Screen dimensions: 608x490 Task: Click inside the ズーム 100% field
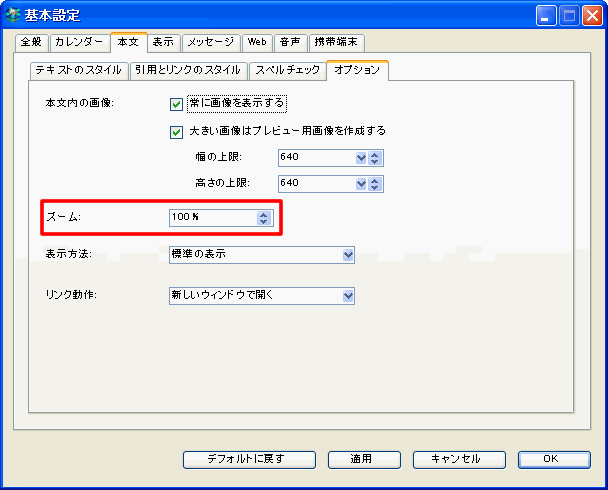[210, 218]
